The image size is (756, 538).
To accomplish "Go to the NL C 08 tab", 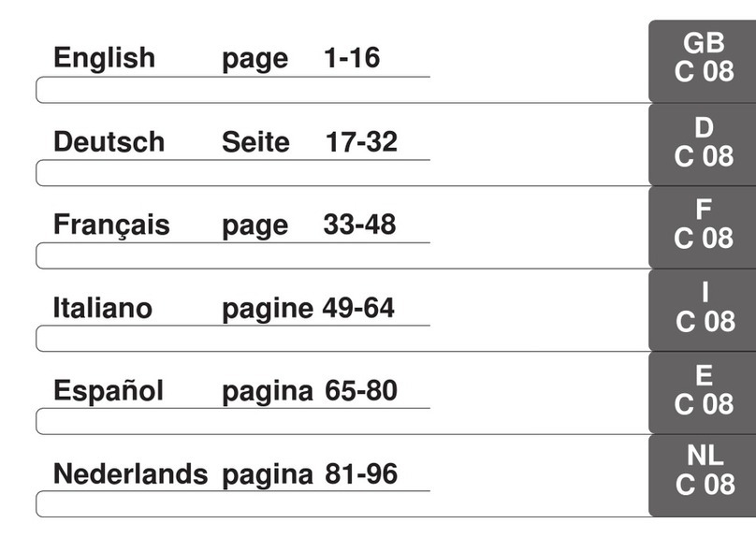I will point(704,472).
